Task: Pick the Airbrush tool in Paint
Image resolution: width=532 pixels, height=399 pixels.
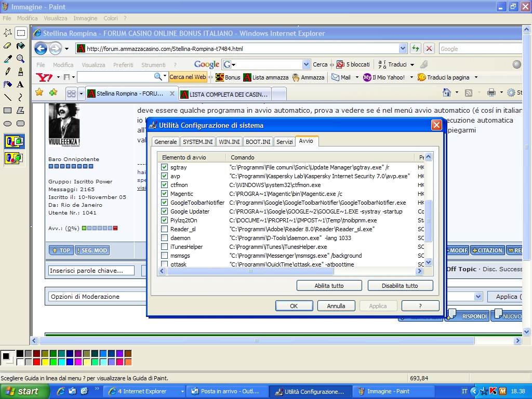Action: coord(7,85)
